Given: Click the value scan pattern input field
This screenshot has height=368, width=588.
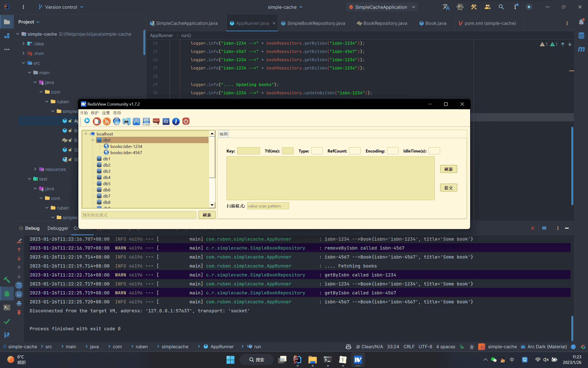Looking at the screenshot, I should point(268,206).
